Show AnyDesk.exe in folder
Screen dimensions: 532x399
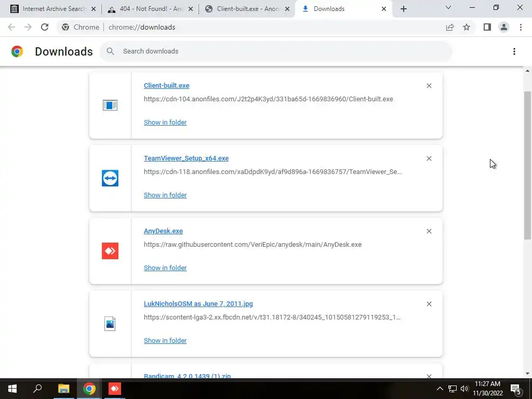(165, 268)
